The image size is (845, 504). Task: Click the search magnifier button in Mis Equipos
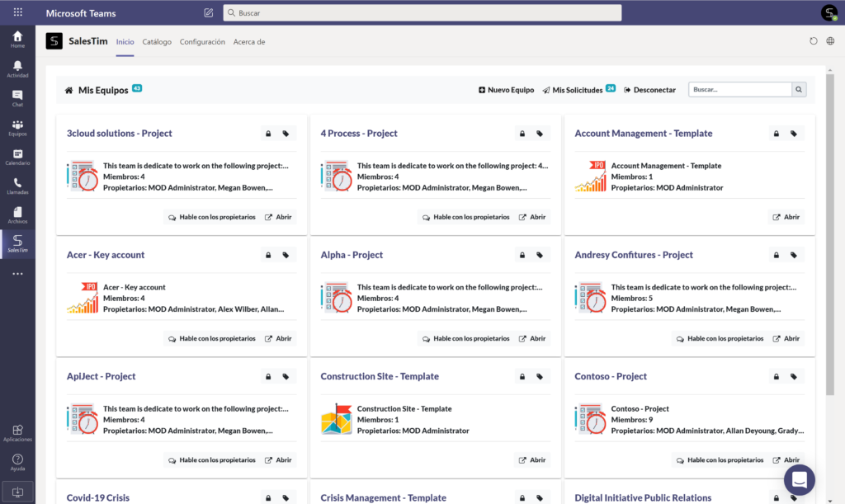point(799,89)
